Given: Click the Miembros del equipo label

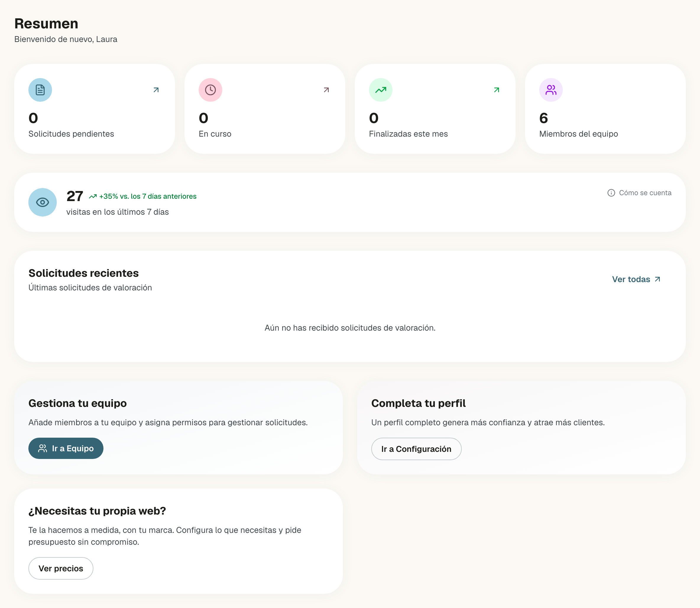Looking at the screenshot, I should 579,134.
